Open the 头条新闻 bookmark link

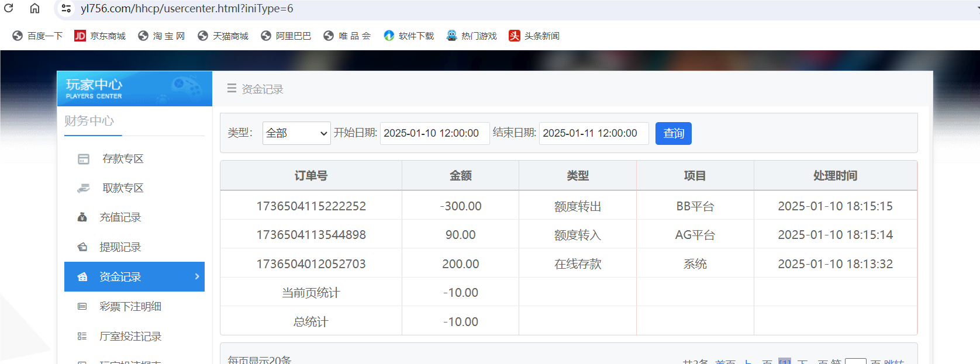[534, 36]
